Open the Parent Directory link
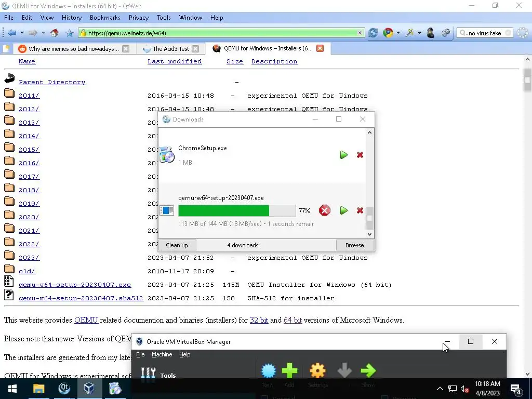The width and height of the screenshot is (532, 399). (52, 82)
